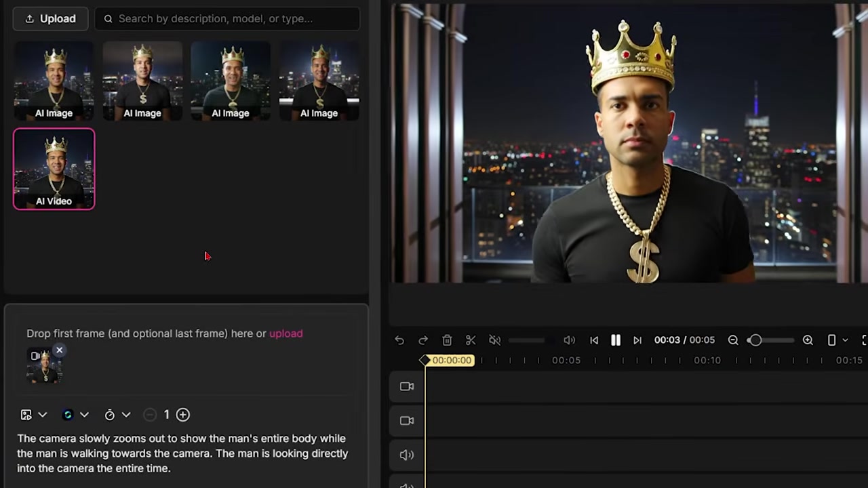The width and height of the screenshot is (868, 488).
Task: Select the first AI Image thumbnail
Action: [x=54, y=81]
